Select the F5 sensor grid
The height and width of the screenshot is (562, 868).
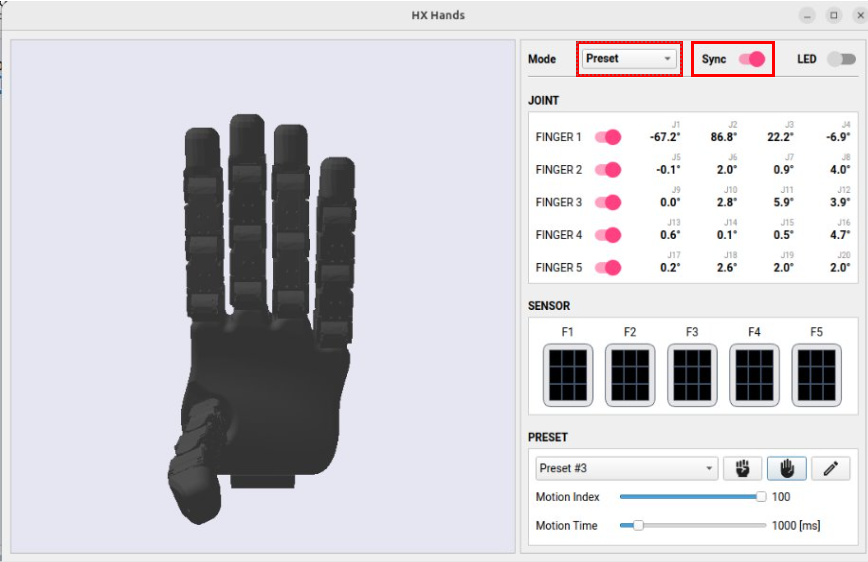pos(816,375)
